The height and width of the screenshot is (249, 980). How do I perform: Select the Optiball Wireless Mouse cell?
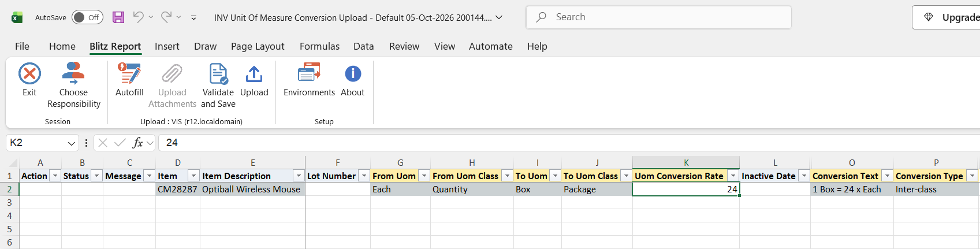(252, 189)
